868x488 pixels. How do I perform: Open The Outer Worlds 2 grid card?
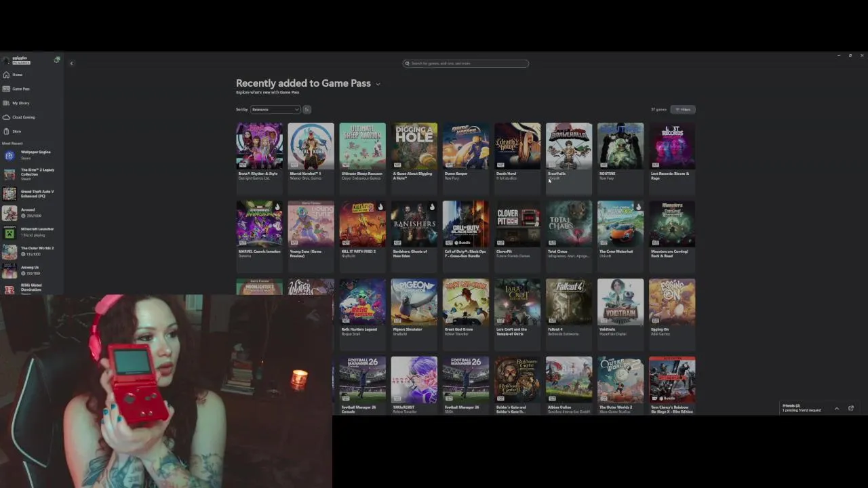[620, 385]
